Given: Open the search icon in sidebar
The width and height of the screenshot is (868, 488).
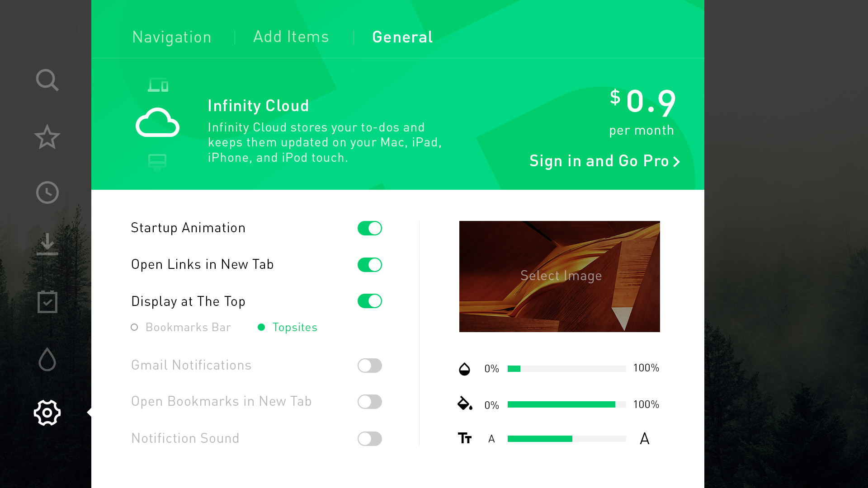Looking at the screenshot, I should coord(47,80).
